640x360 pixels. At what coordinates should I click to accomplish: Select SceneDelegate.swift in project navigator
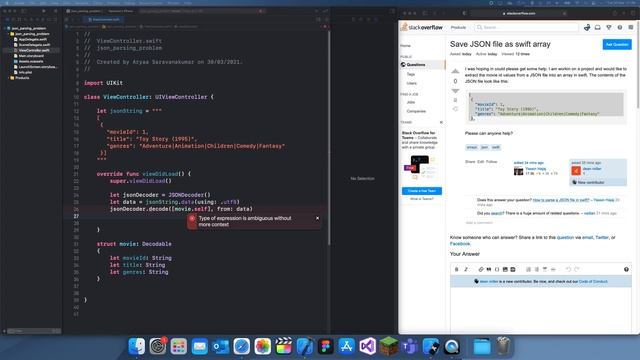(x=33, y=45)
